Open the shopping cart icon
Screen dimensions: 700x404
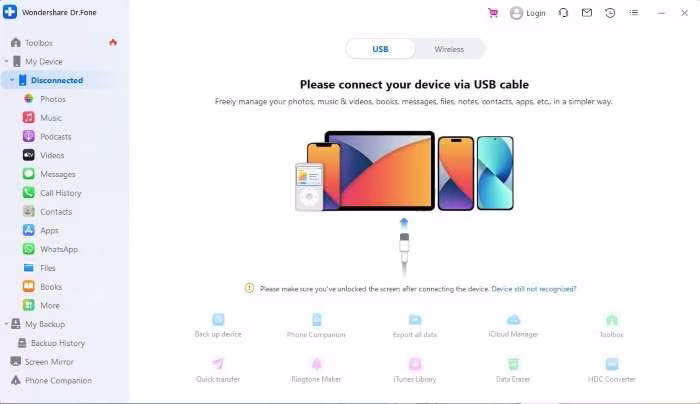pos(493,13)
